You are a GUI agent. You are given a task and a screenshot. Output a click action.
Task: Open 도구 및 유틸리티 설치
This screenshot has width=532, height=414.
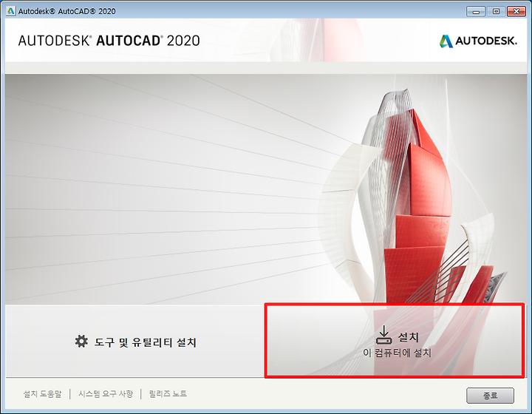[135, 342]
